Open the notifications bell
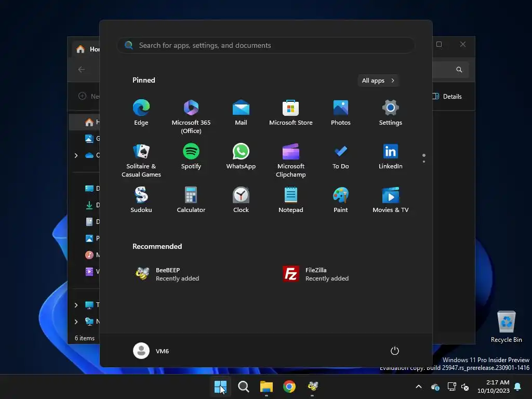This screenshot has width=532, height=399. point(518,387)
